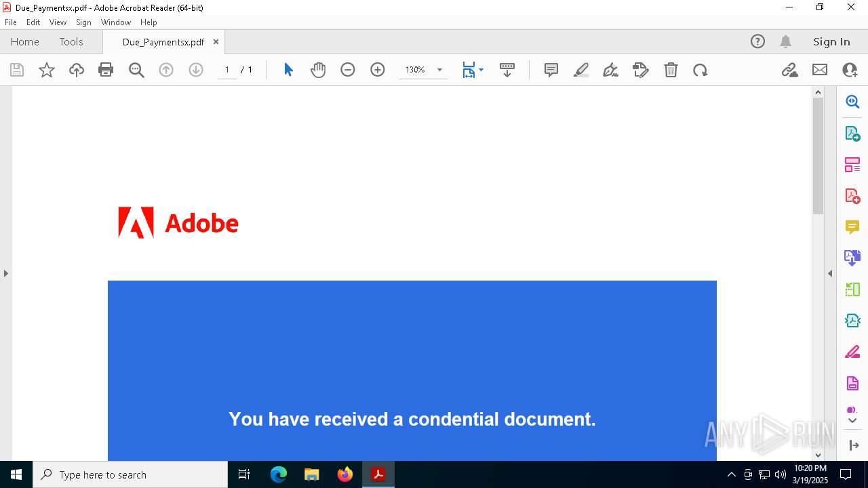
Task: Close the Due_Paymentsx.pdf tab
Action: (x=216, y=41)
